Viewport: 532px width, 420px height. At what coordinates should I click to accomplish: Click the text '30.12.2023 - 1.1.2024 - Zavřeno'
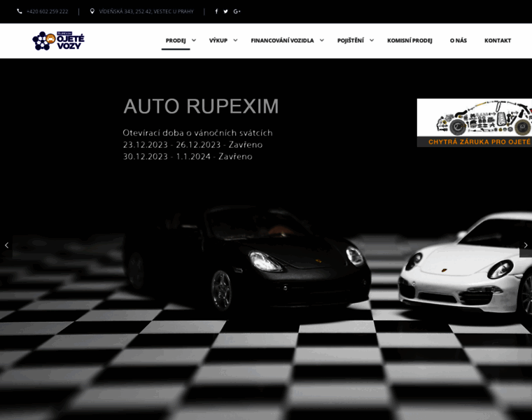point(188,156)
